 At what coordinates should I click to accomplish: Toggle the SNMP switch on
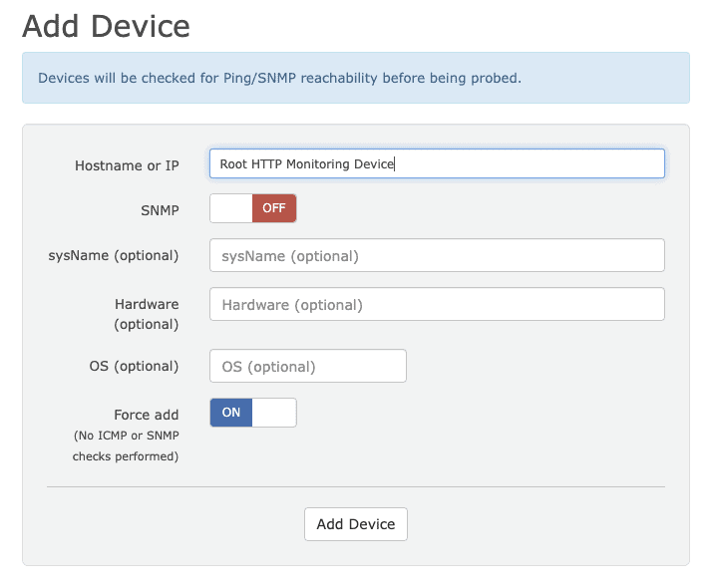coord(253,208)
